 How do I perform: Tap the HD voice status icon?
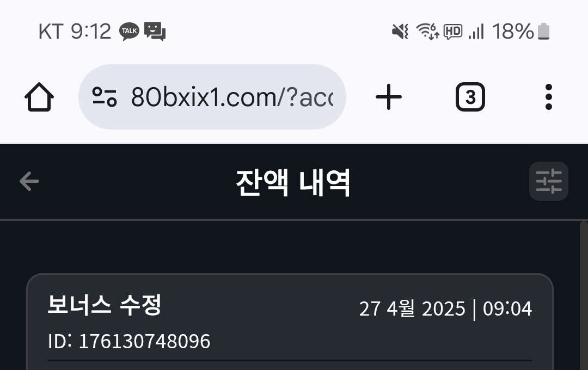pos(453,32)
